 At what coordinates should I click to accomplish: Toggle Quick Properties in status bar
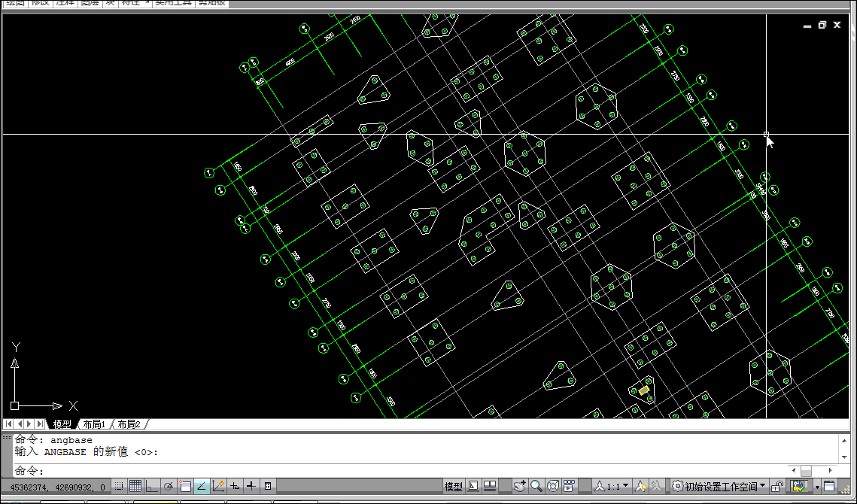pyautogui.click(x=268, y=486)
